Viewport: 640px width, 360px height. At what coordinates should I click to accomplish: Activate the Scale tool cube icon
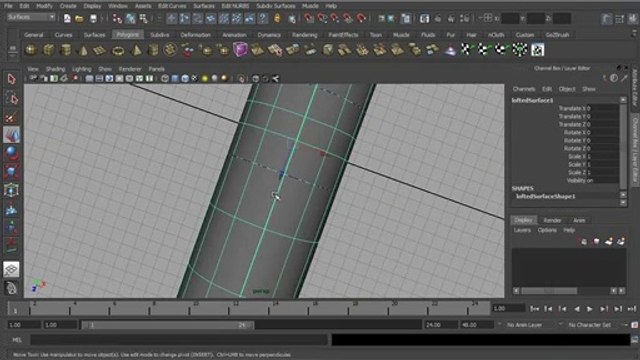tap(11, 172)
